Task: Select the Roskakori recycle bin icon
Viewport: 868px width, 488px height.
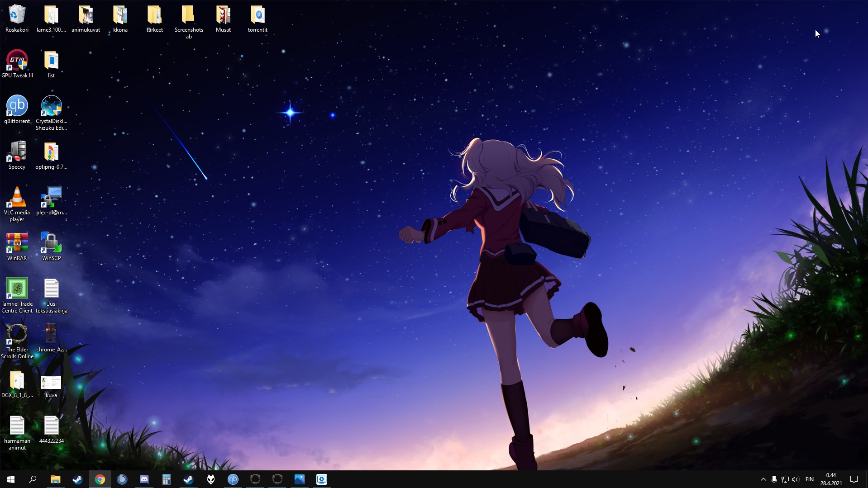Action: [17, 19]
